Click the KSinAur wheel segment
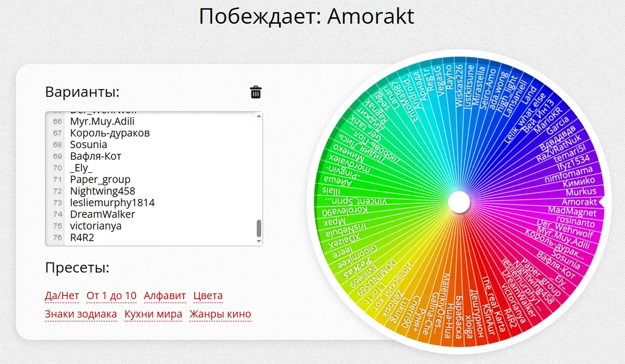 (x=488, y=319)
